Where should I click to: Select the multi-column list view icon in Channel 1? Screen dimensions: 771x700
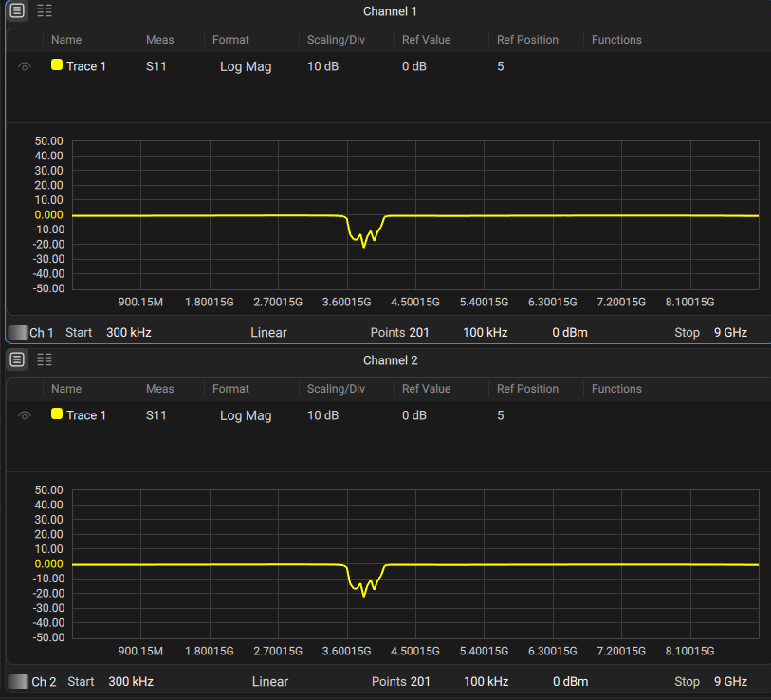pyautogui.click(x=43, y=10)
